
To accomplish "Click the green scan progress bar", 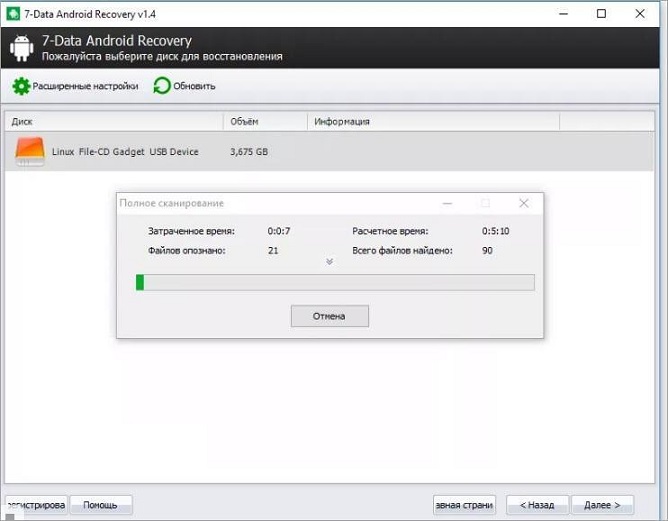I will click(335, 282).
